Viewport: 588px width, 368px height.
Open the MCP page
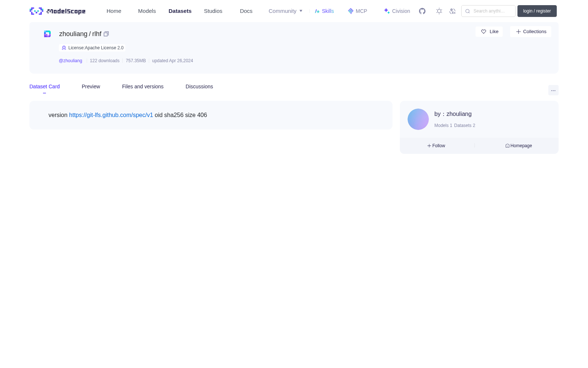pos(357,11)
